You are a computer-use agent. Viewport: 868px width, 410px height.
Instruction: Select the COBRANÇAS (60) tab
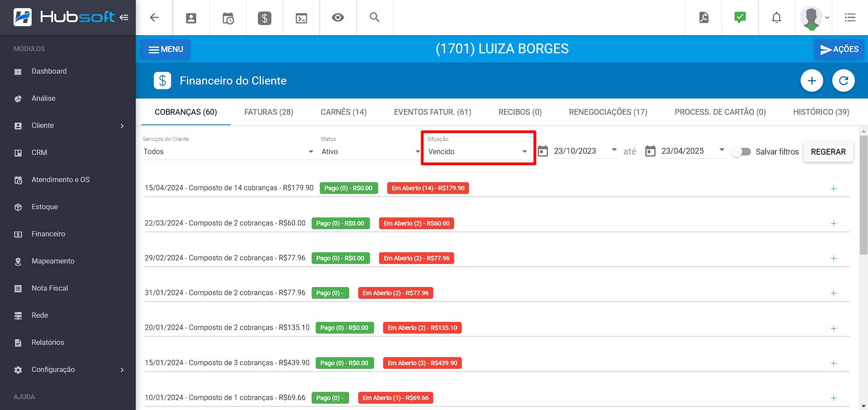pyautogui.click(x=186, y=112)
